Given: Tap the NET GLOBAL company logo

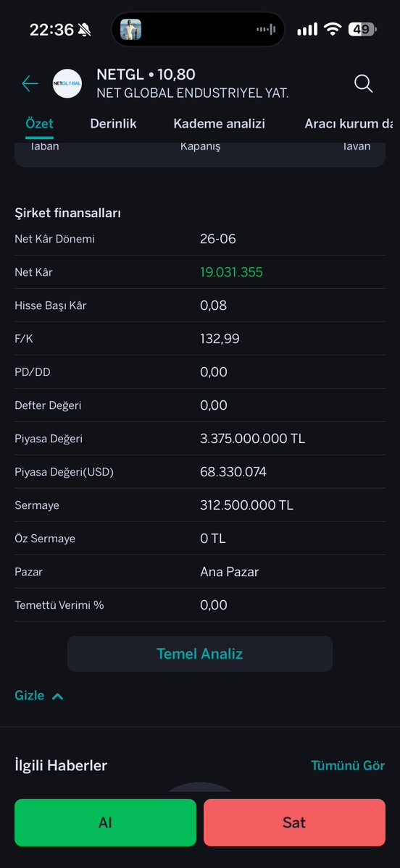Looking at the screenshot, I should tap(67, 83).
